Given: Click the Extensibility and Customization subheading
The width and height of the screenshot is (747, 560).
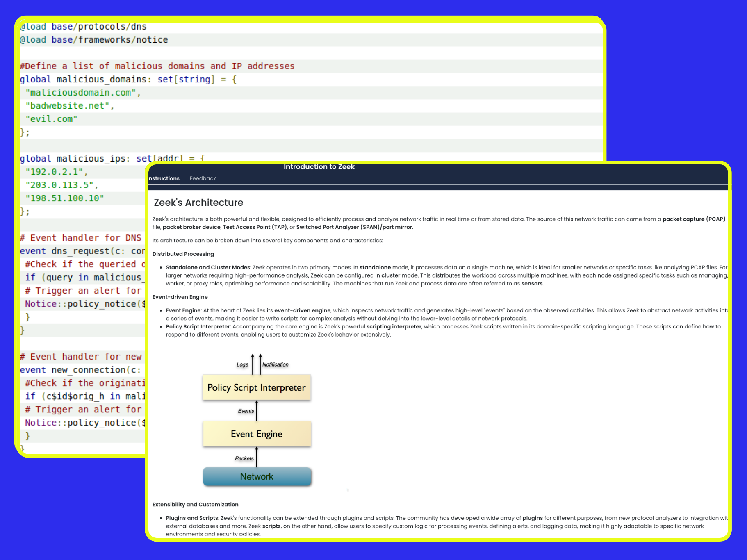Looking at the screenshot, I should pyautogui.click(x=196, y=504).
